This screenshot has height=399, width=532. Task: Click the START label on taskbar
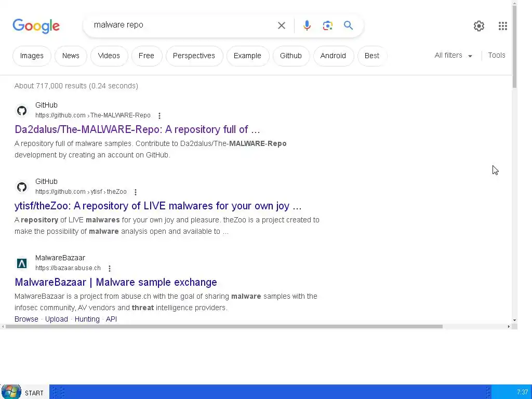click(34, 393)
